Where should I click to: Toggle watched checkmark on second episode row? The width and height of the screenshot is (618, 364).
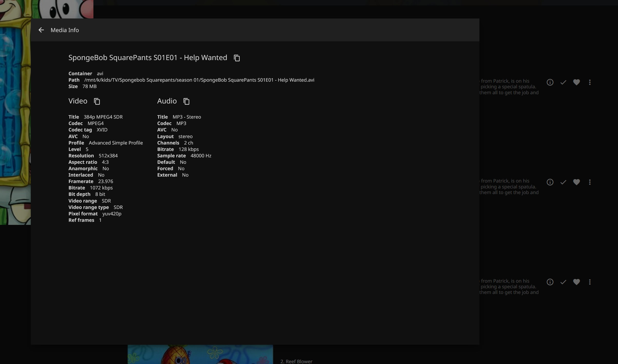[x=563, y=182]
